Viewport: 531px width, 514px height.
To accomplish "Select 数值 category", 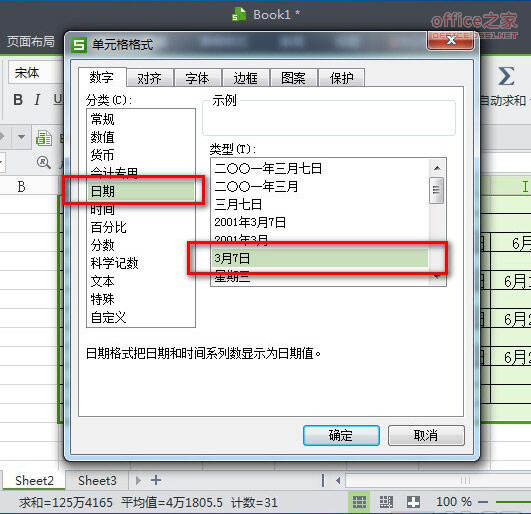I will [x=141, y=137].
